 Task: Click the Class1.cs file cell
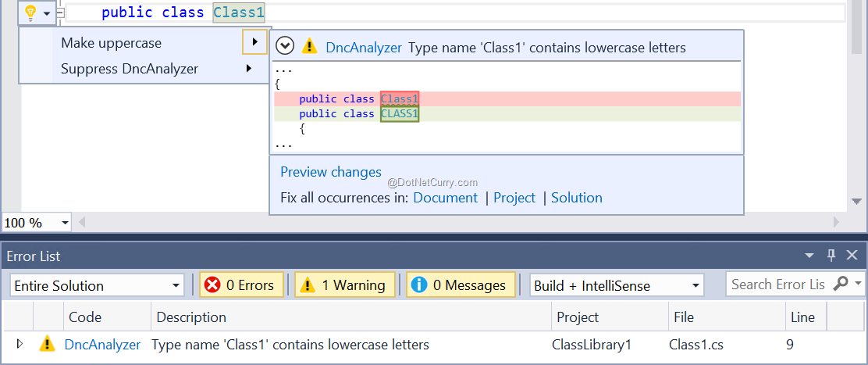pos(695,345)
